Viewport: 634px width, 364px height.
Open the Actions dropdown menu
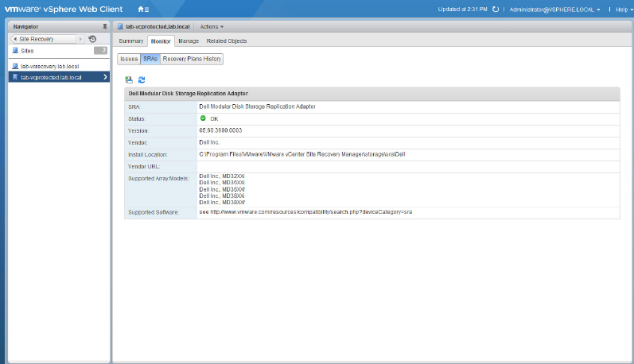pos(211,26)
